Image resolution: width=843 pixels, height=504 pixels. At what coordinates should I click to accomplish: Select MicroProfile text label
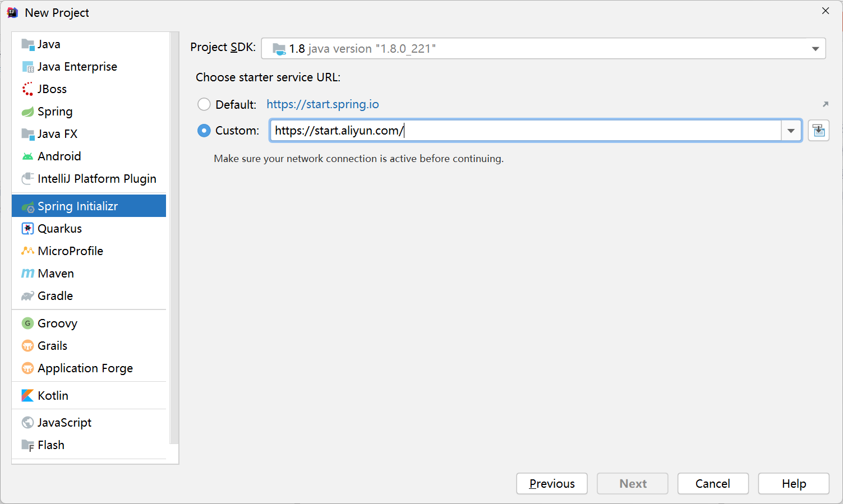point(71,251)
